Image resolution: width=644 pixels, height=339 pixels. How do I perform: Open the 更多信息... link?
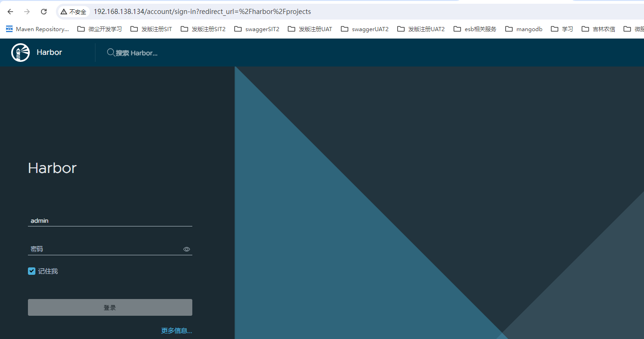176,331
